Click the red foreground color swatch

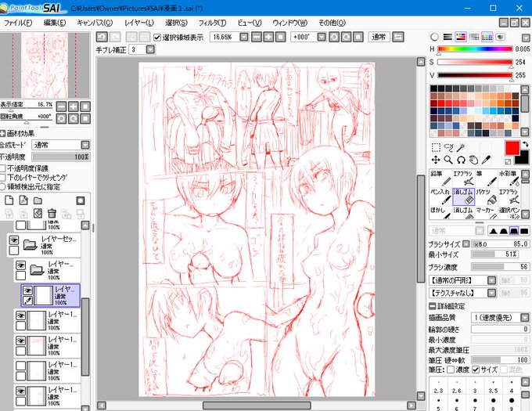point(512,148)
